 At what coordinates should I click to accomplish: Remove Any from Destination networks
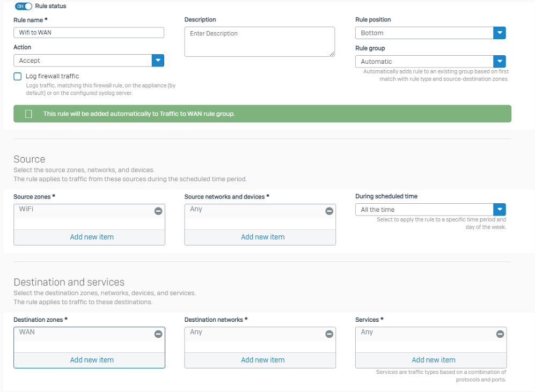click(329, 334)
